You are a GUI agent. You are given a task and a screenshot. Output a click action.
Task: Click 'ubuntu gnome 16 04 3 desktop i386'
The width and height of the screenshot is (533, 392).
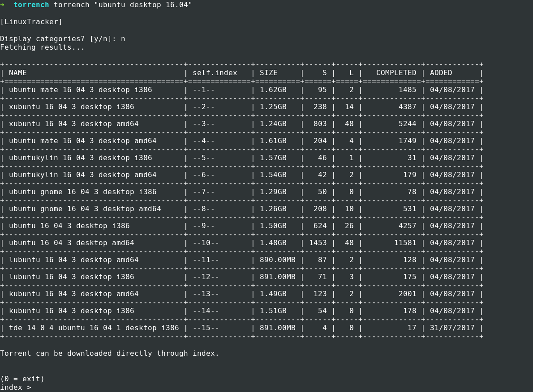click(x=82, y=192)
